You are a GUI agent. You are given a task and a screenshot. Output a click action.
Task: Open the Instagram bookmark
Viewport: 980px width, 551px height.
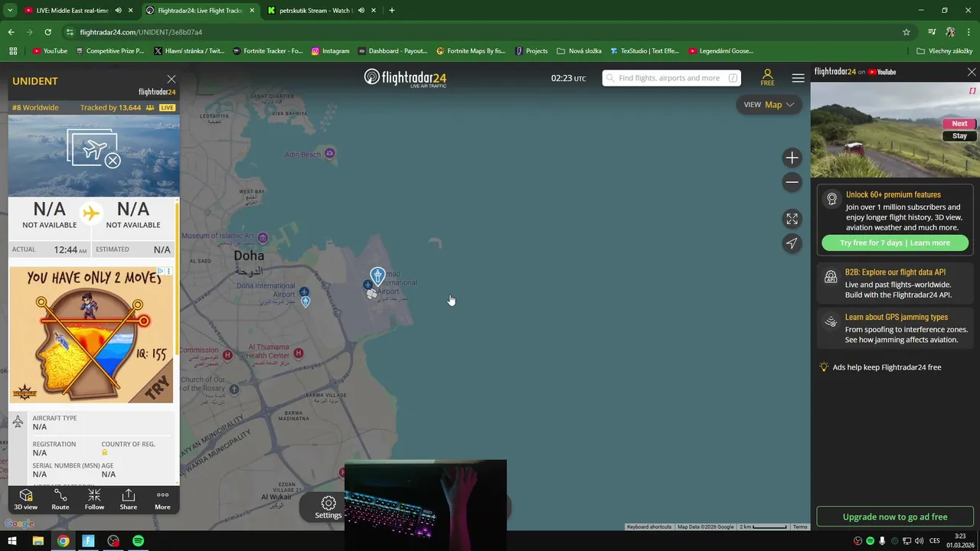coord(330,51)
